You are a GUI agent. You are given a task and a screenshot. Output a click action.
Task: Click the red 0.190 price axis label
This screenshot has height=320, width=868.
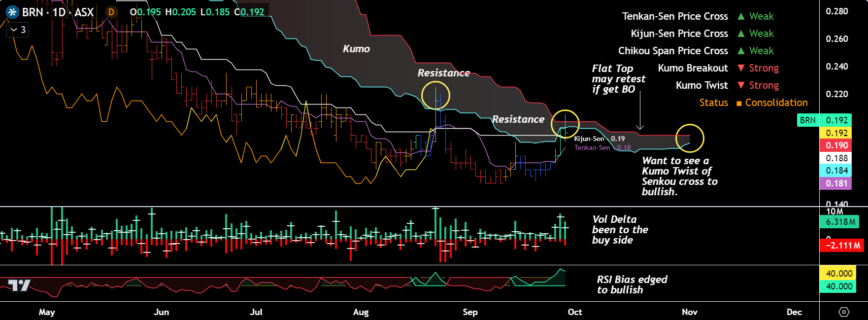coord(836,145)
